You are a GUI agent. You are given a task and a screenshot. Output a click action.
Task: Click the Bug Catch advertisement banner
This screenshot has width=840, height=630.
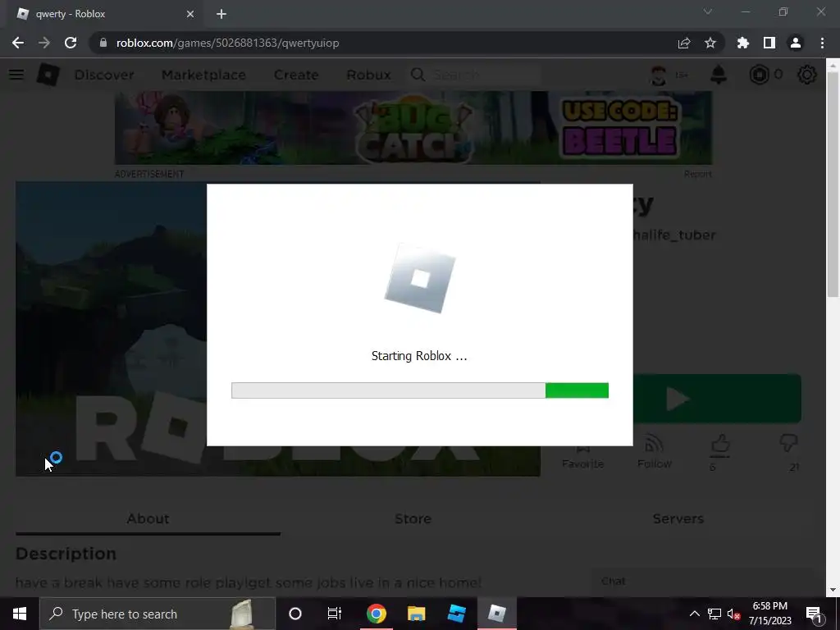413,127
